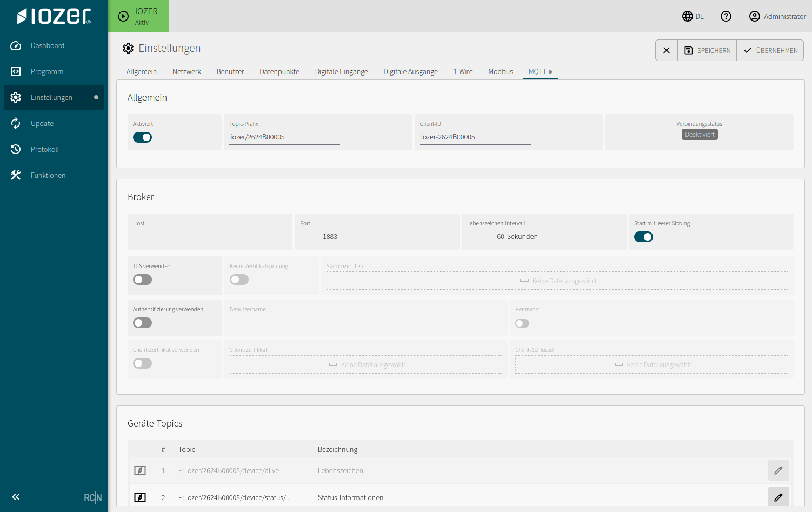
Task: Click upload icon in Client-Zertifikat file field
Action: [333, 364]
